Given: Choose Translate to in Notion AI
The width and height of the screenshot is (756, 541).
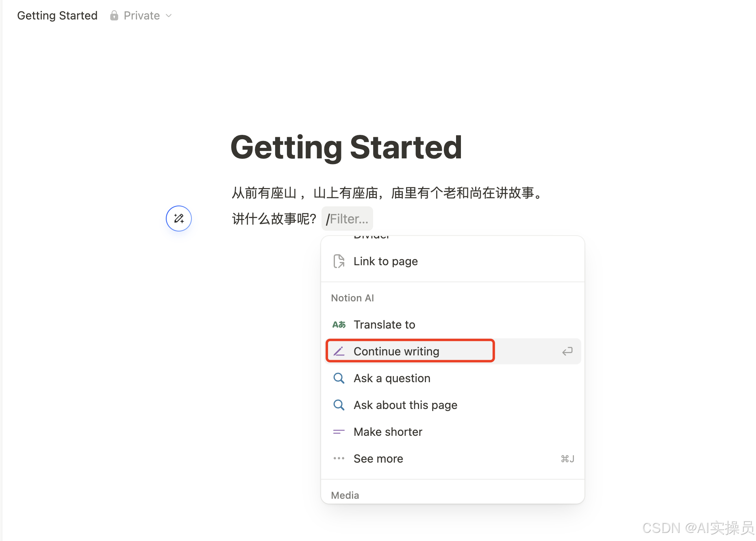Looking at the screenshot, I should 453,325.
